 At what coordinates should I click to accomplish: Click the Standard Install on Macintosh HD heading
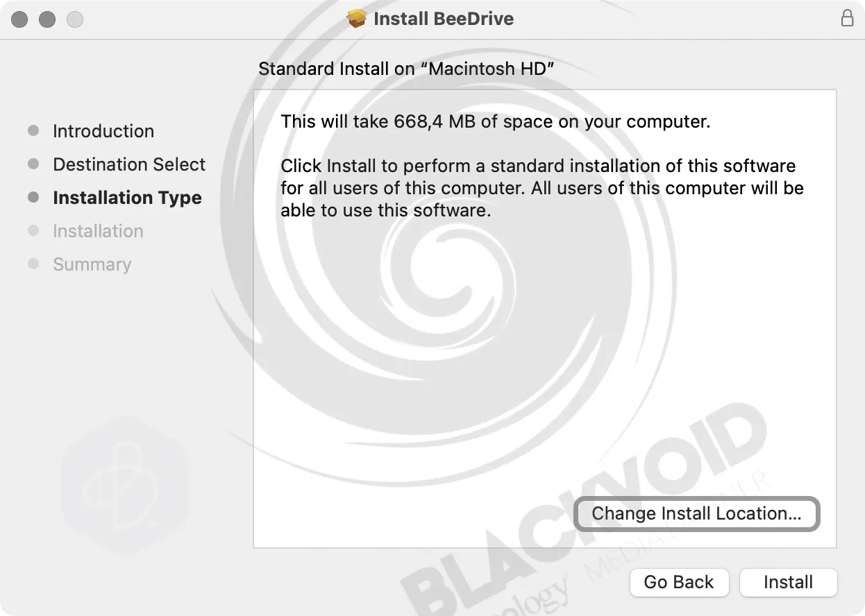click(x=406, y=69)
